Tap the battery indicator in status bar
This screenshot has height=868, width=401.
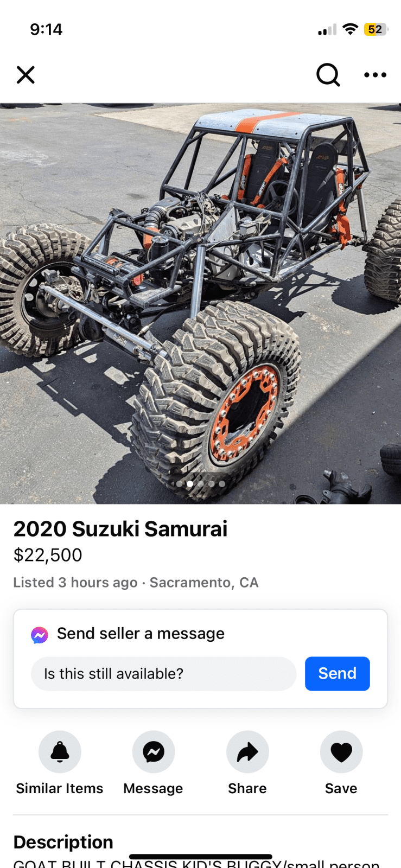click(x=376, y=29)
